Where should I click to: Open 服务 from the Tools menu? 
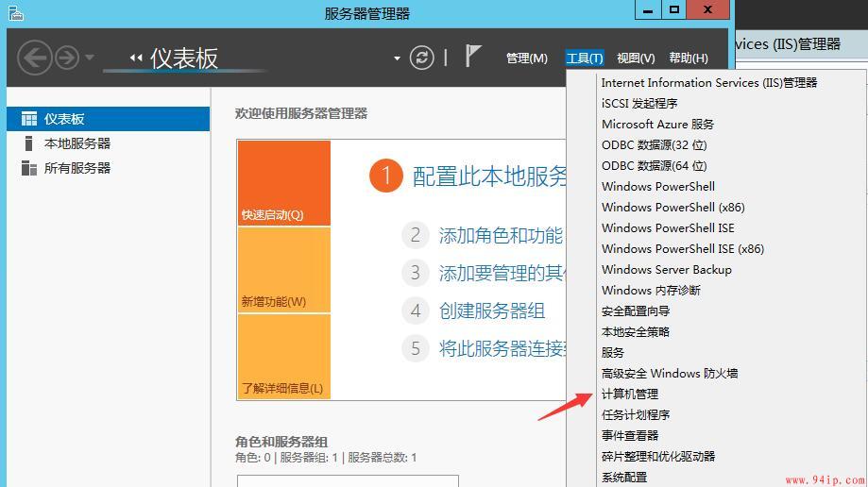[x=613, y=353]
